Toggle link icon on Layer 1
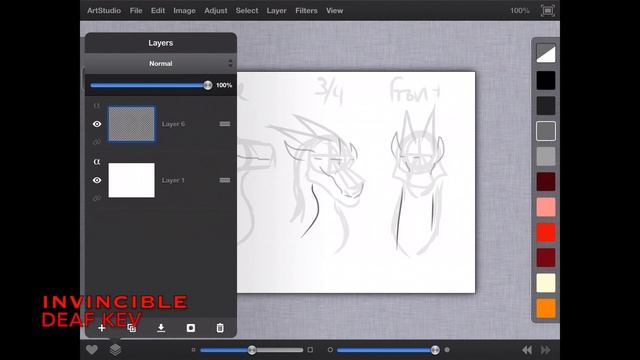The image size is (640, 360). (97, 198)
